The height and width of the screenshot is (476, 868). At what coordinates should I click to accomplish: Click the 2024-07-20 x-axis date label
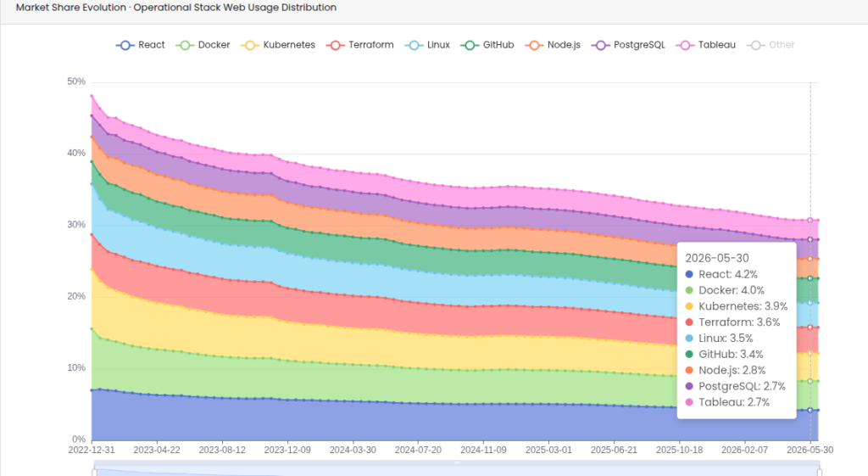[418, 450]
